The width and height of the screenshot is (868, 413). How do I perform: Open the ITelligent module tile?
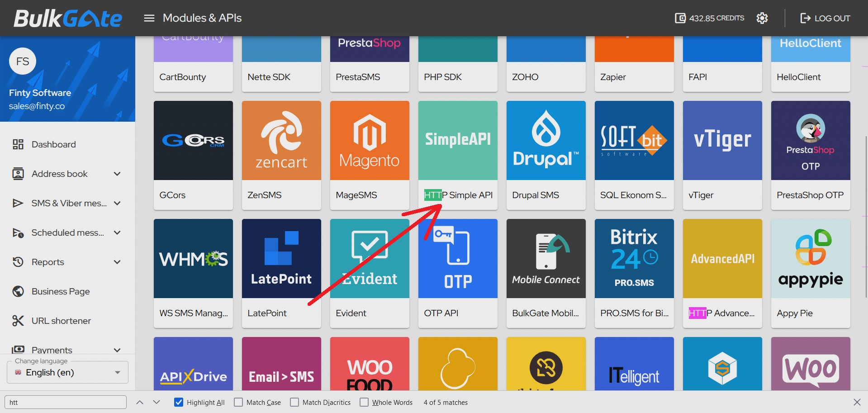click(x=634, y=364)
